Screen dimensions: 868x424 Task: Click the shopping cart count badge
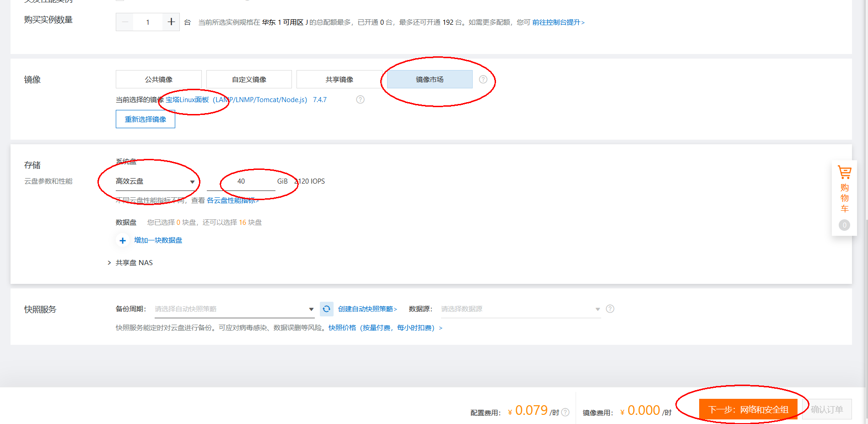[844, 225]
